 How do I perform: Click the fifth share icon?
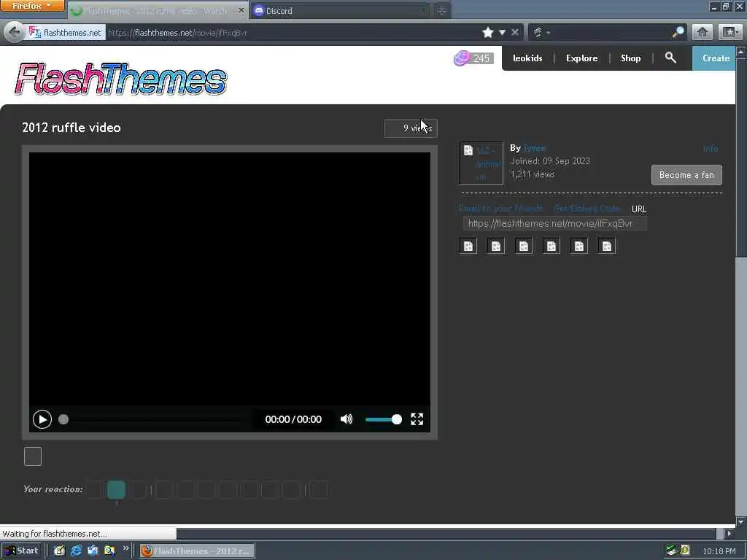[x=578, y=246]
